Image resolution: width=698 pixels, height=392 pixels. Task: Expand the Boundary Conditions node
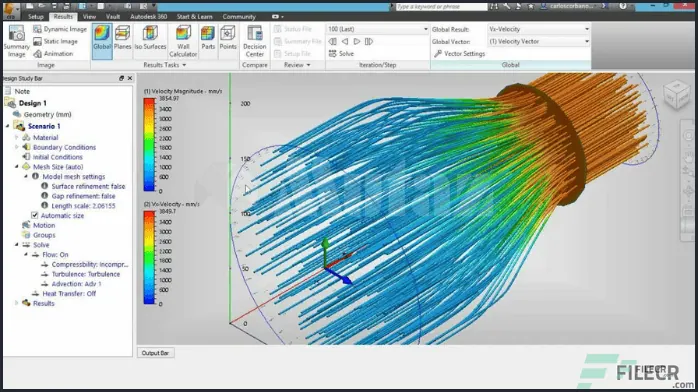coord(17,147)
